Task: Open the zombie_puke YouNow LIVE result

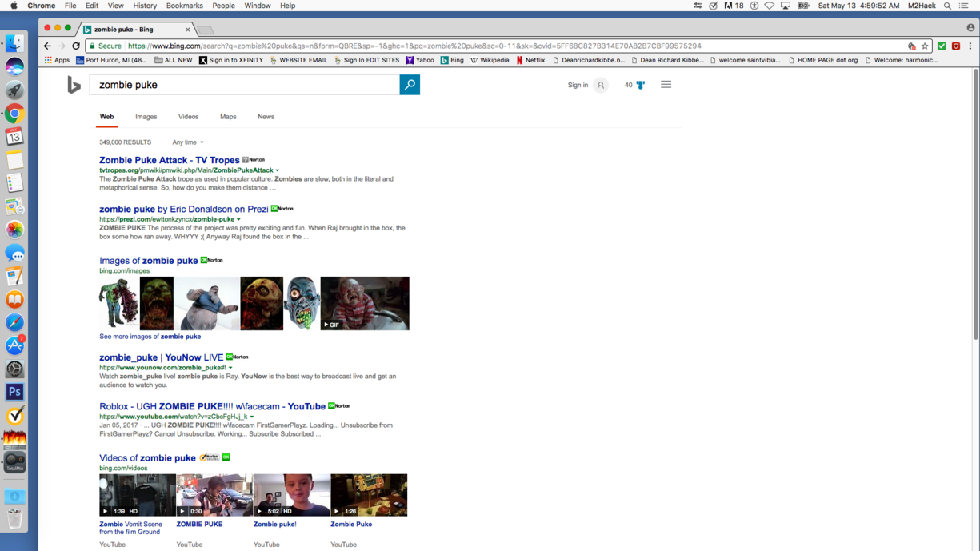Action: [x=162, y=357]
